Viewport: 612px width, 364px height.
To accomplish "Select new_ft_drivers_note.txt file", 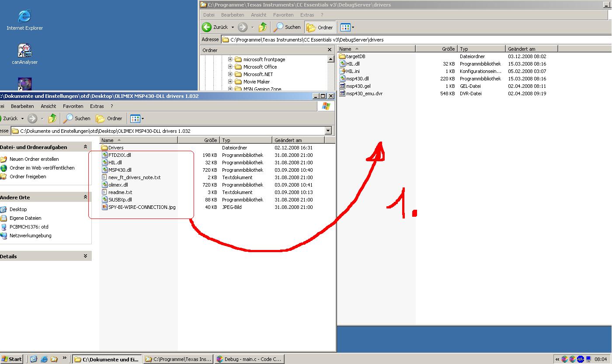I will point(131,177).
